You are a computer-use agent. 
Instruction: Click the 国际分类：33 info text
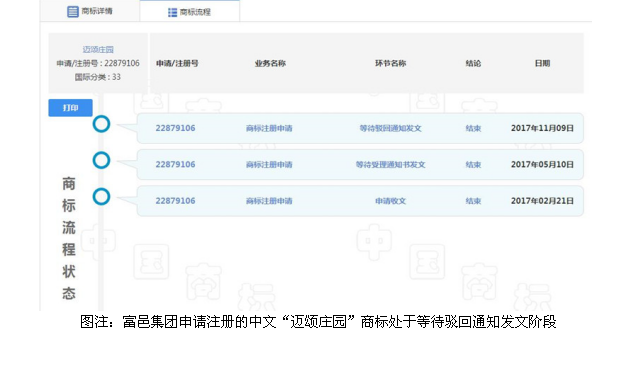coord(98,77)
